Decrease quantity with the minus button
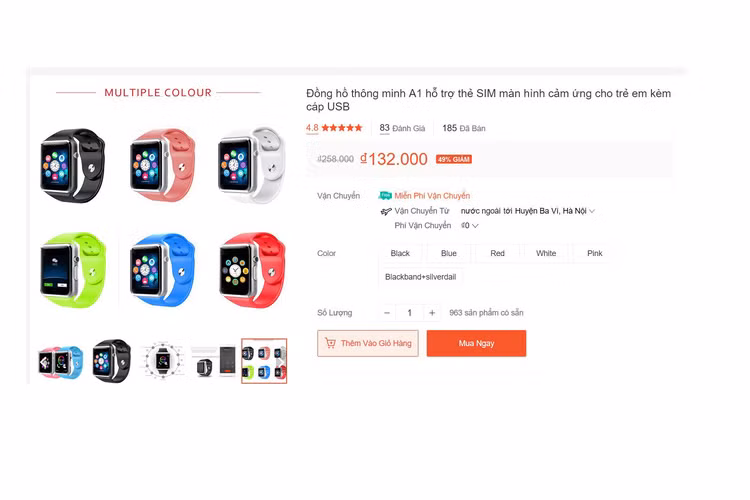750x500 pixels. (x=387, y=313)
